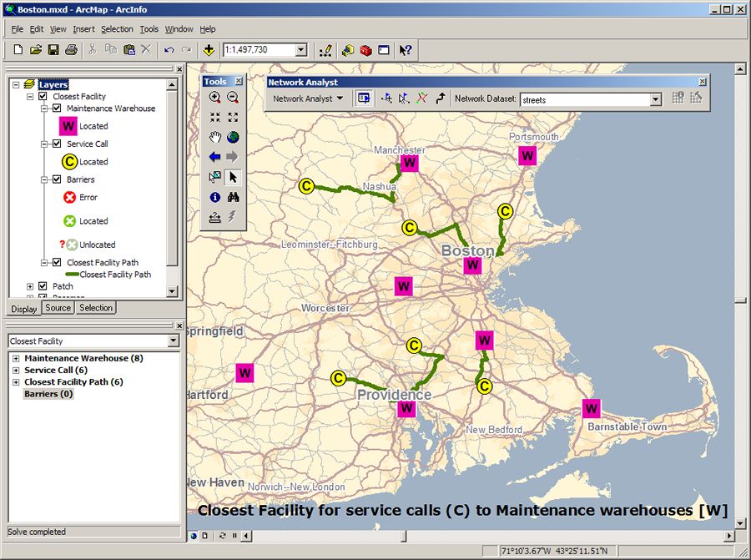Open the Selection menu

(117, 29)
